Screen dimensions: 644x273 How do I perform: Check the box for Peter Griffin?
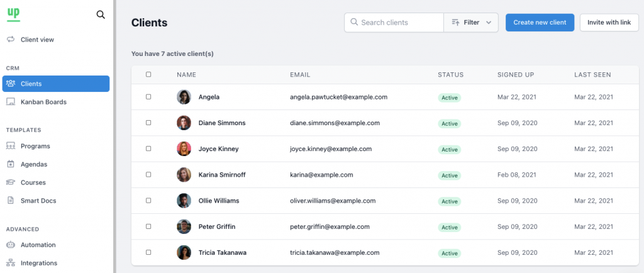148,226
